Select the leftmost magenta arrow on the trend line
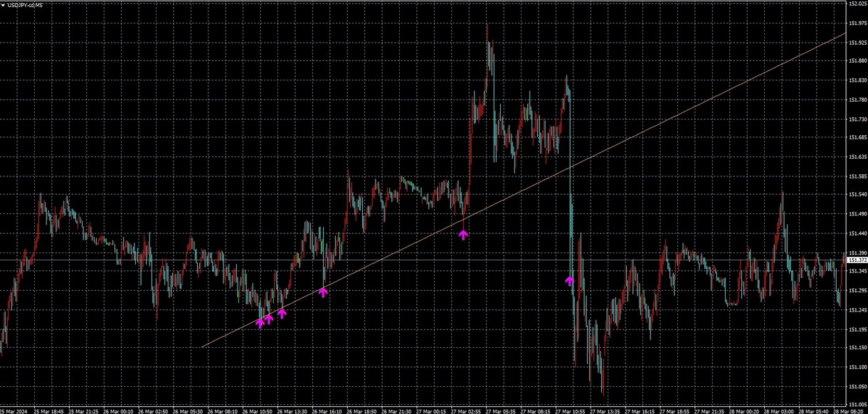868x414 pixels. coord(260,323)
